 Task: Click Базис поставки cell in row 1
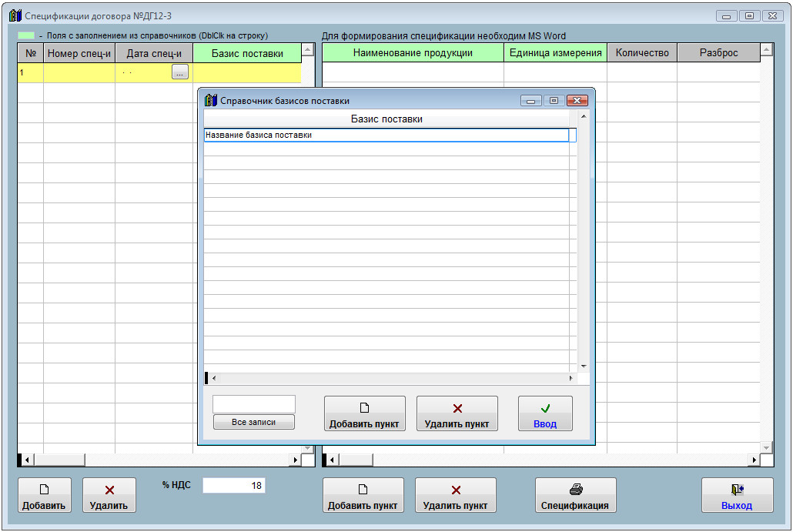[x=247, y=73]
